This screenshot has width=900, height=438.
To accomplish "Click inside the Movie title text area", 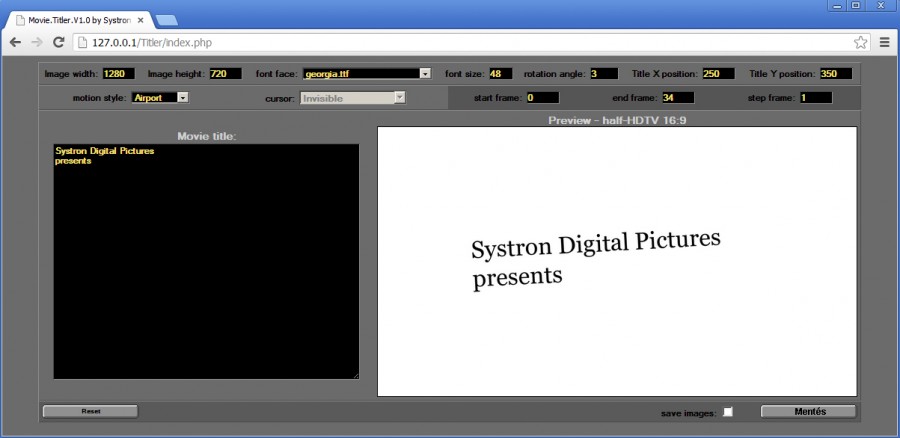I will coord(205,260).
